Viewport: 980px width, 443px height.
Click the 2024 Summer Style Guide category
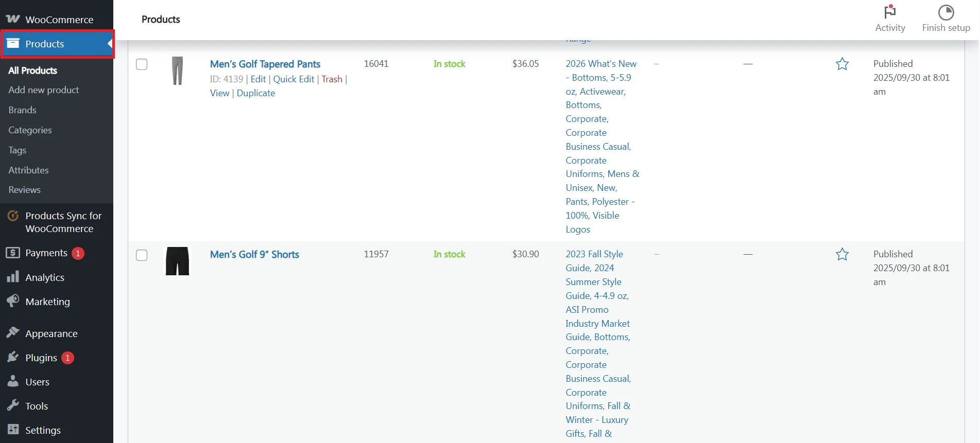[594, 282]
